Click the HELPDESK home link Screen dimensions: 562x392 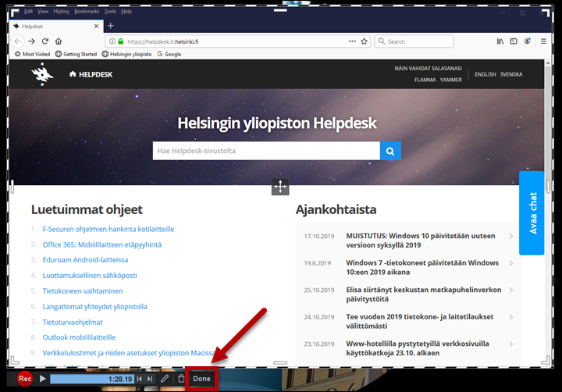(91, 74)
